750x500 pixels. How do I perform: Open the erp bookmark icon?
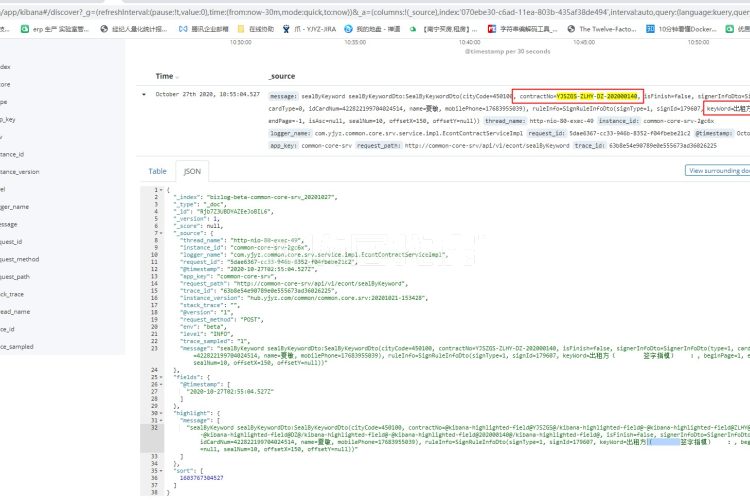click(25, 29)
